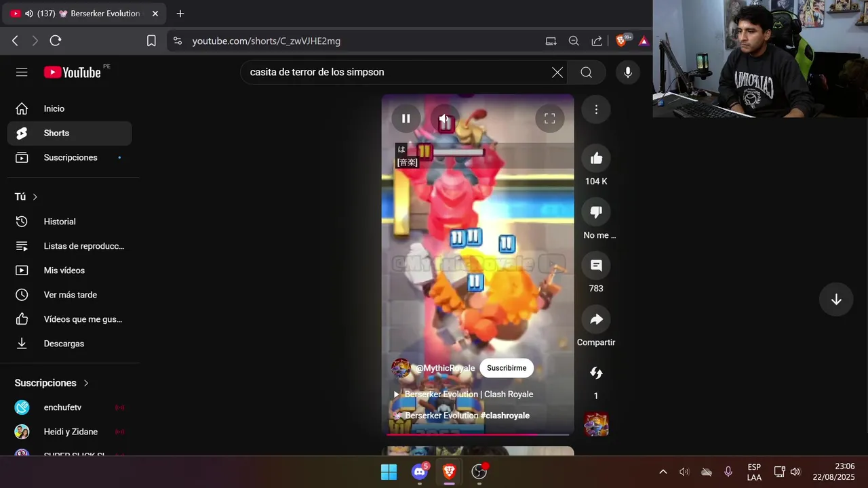
Task: Toggle the YouTube hamburger guide menu
Action: coord(22,72)
